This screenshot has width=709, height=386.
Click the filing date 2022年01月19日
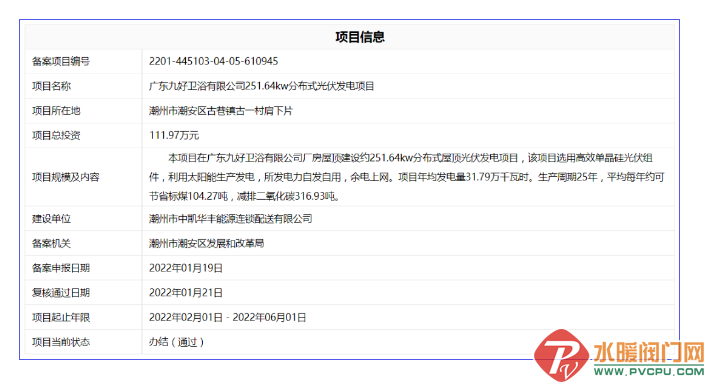tap(186, 268)
